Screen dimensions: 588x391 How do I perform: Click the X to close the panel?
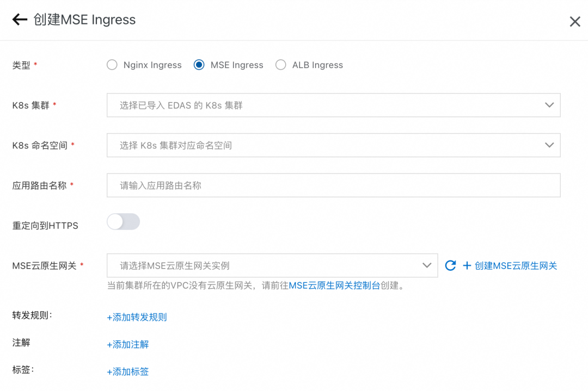(x=575, y=22)
